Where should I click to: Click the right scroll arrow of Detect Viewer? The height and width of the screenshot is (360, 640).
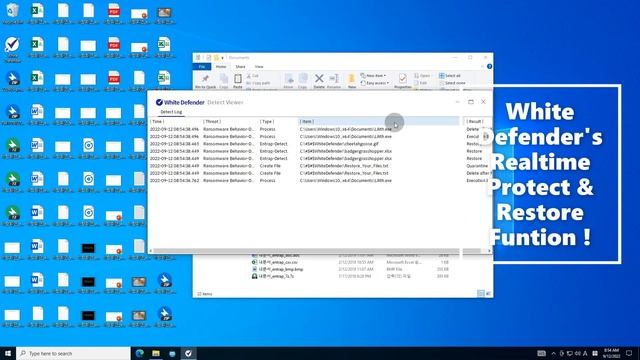pyautogui.click(x=489, y=251)
